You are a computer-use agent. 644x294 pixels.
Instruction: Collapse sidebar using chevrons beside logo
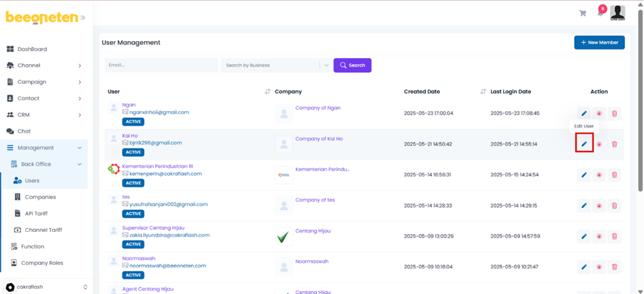click(x=83, y=18)
